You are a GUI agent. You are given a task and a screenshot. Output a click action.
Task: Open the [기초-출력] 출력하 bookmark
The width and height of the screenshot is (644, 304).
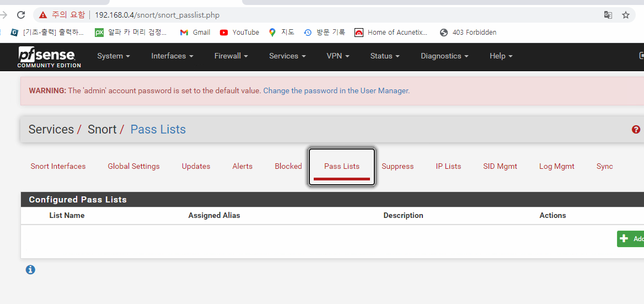47,32
